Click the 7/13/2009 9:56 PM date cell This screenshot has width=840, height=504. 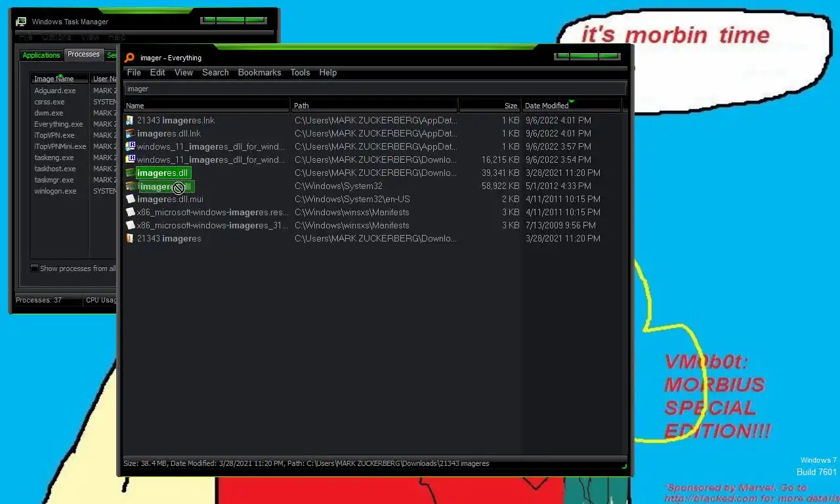coord(561,226)
